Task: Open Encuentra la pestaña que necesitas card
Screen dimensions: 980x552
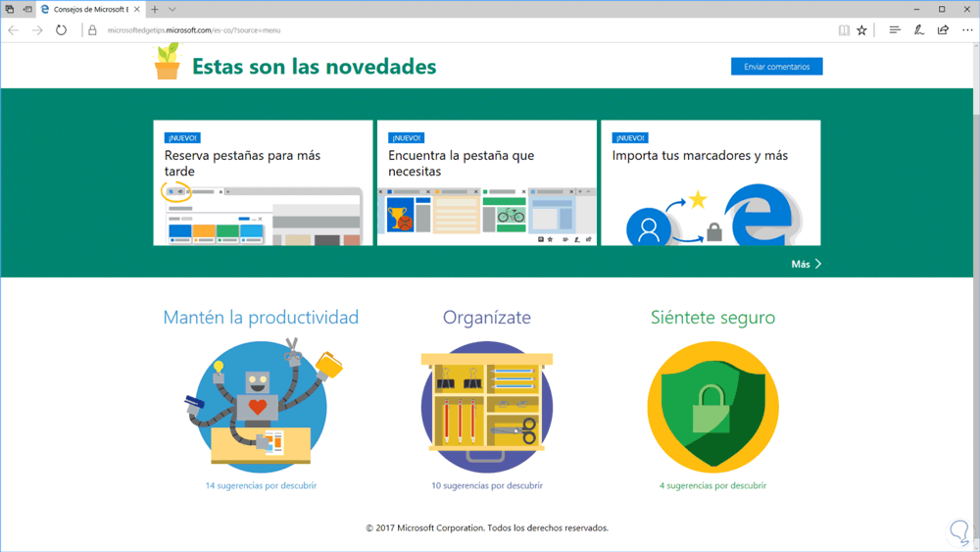Action: (487, 182)
